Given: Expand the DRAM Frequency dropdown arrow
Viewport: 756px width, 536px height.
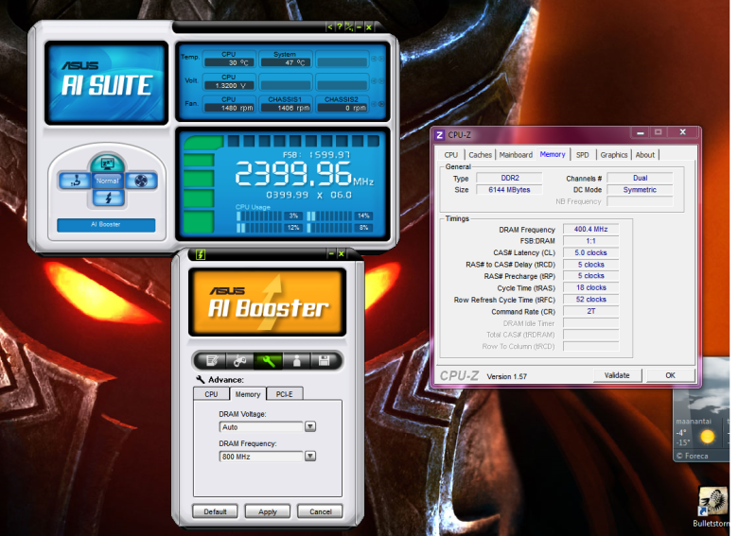Looking at the screenshot, I should pos(310,456).
